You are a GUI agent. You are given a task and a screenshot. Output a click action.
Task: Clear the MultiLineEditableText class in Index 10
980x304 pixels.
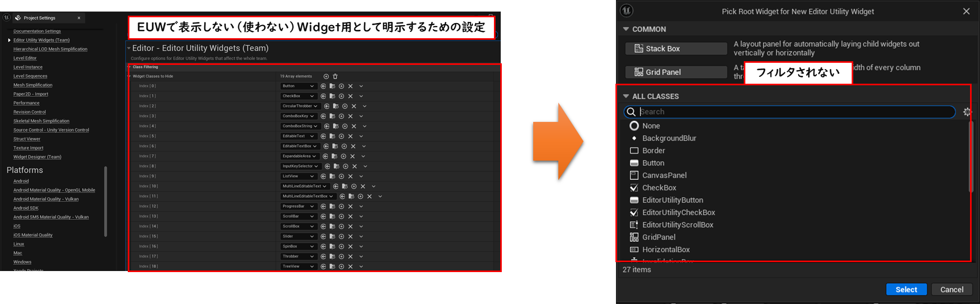coord(363,186)
